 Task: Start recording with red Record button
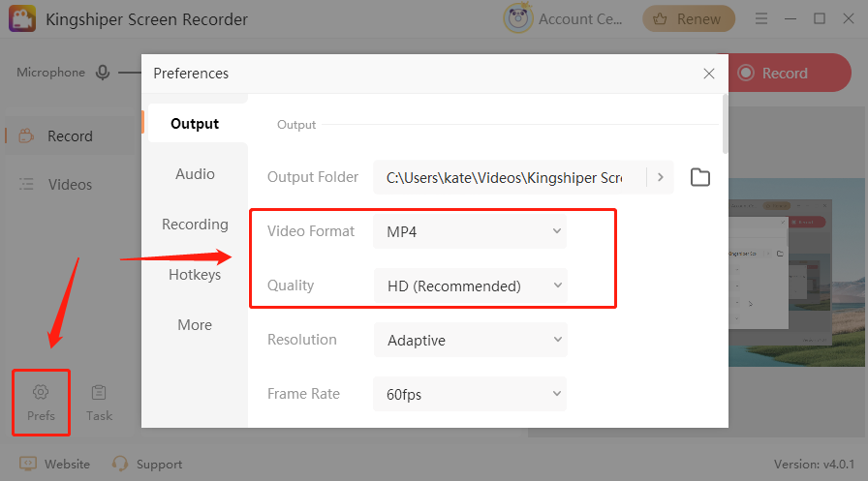[789, 73]
